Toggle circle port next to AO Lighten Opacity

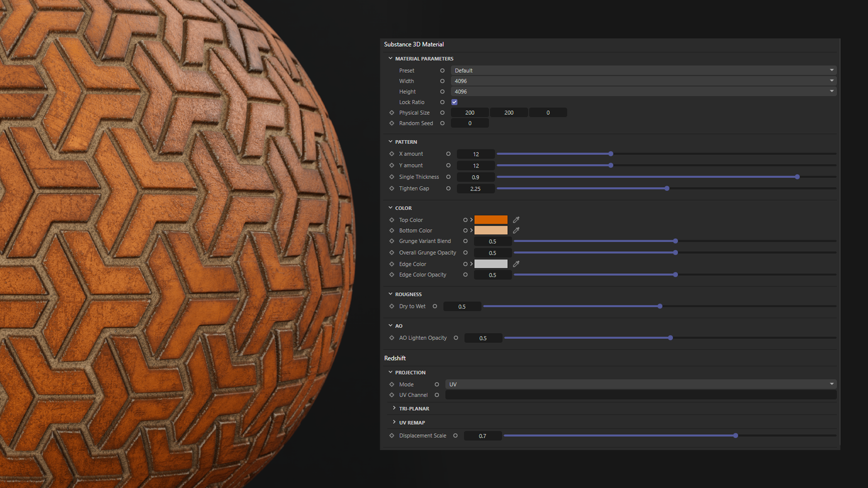[x=456, y=338]
